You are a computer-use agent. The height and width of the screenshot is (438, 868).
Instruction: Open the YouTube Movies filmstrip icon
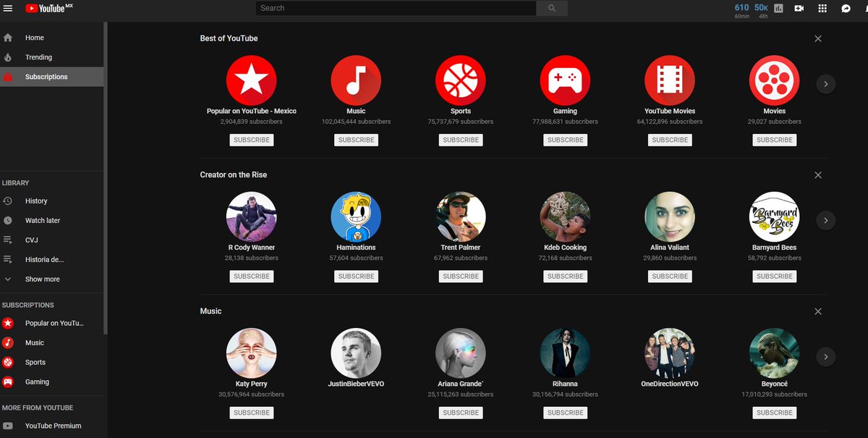[x=670, y=80]
